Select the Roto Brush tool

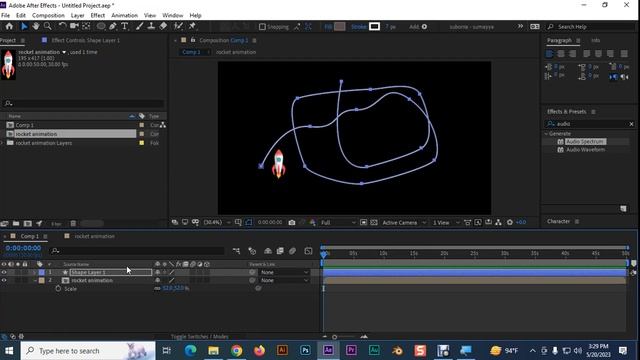click(x=178, y=27)
